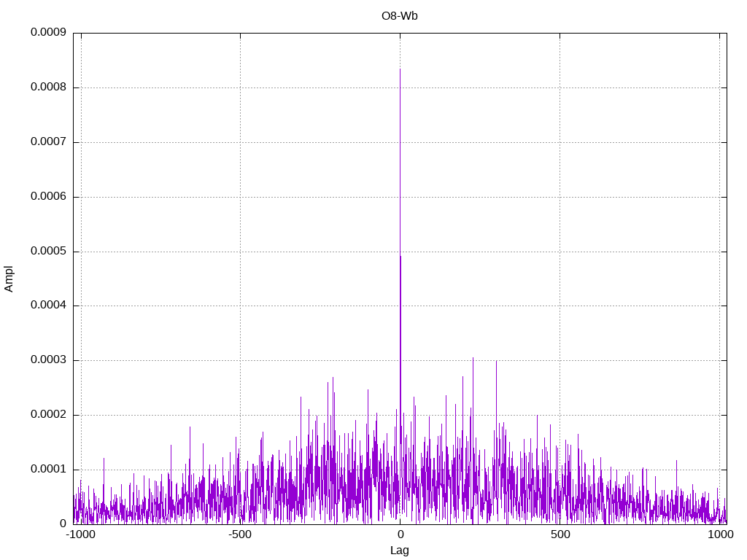Screen dimensions: 747x560
Task: Click the tip of the central peak at lag 0
Action: [x=400, y=69]
